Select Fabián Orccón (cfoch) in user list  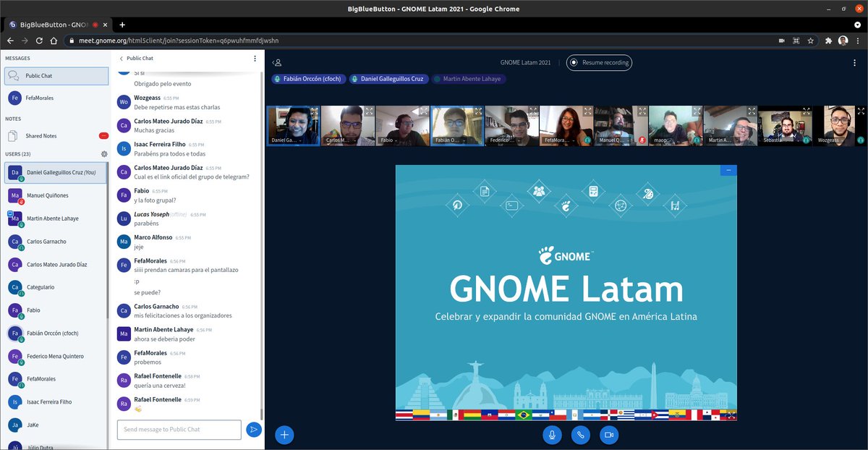point(56,334)
